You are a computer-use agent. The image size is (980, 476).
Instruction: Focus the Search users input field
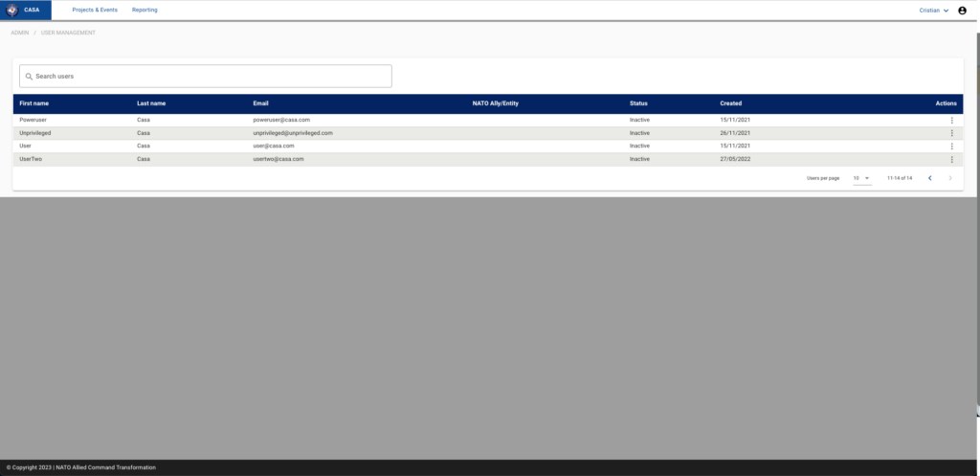(211, 76)
